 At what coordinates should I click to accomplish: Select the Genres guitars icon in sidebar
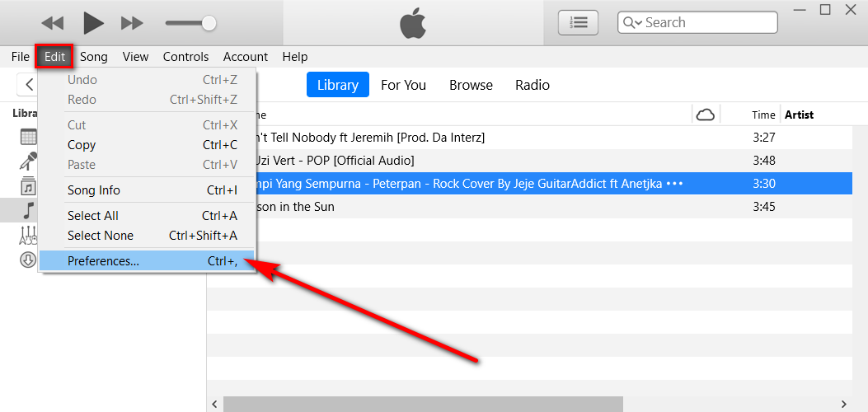[28, 236]
